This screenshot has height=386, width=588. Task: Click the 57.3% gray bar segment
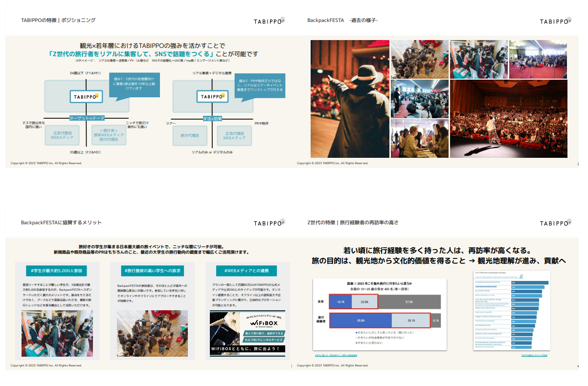pos(409,302)
